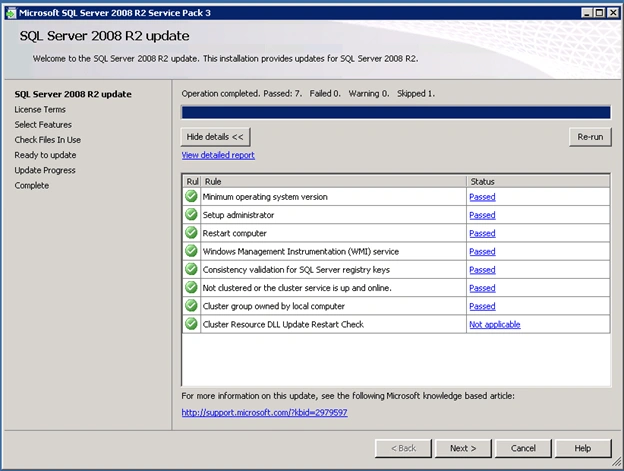Collapse rules list with Hide details button

pos(215,137)
